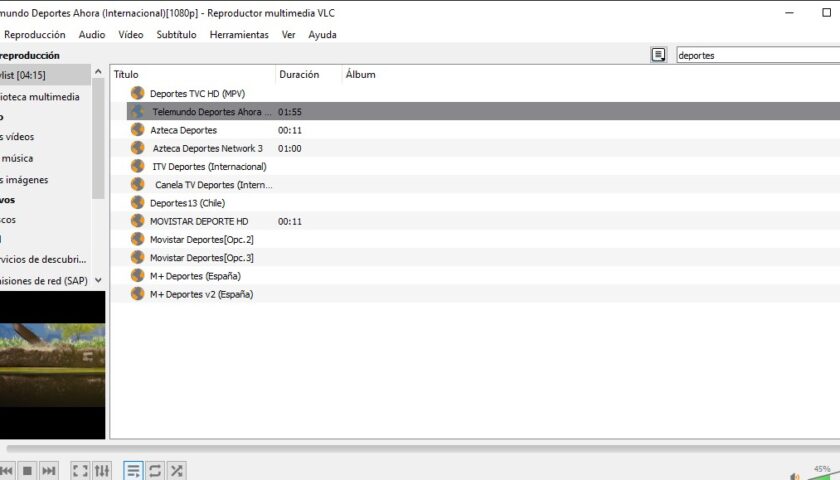Select Movistar Deportes[Opc.2] entry
840x480 pixels.
(201, 239)
